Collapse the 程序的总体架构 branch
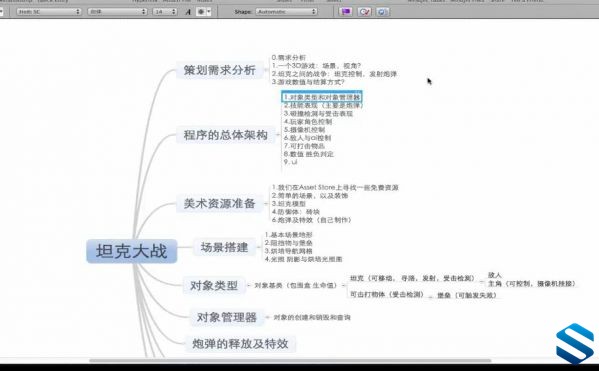The width and height of the screenshot is (599, 371). [278, 135]
